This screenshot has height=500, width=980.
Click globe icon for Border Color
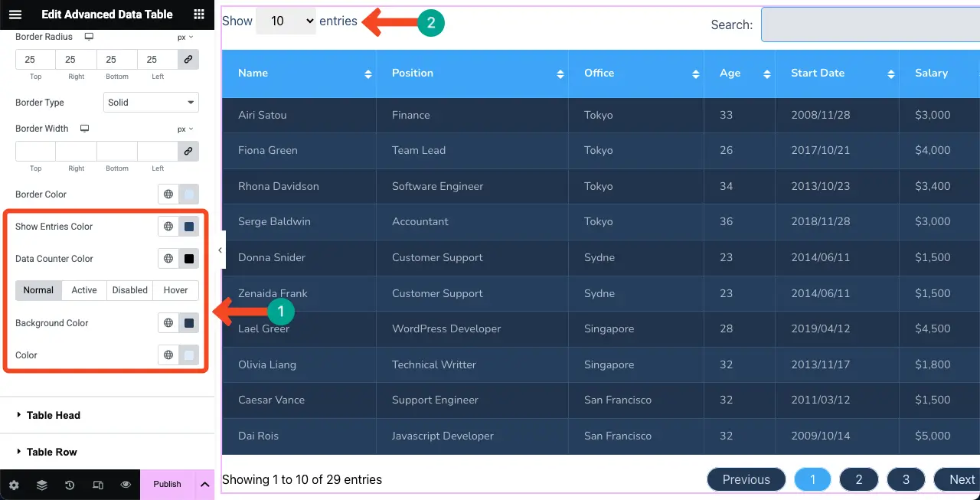point(168,194)
